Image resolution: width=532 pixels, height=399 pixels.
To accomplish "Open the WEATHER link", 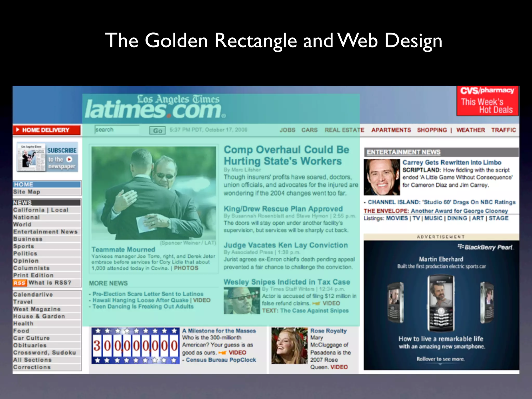I will (x=470, y=130).
